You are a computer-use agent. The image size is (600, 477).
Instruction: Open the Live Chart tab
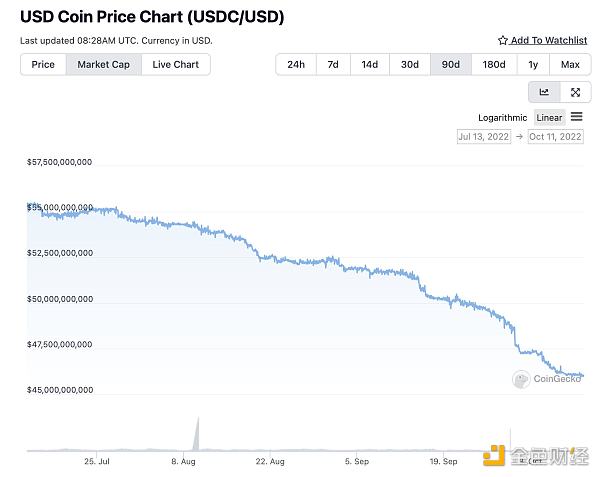pyautogui.click(x=176, y=64)
